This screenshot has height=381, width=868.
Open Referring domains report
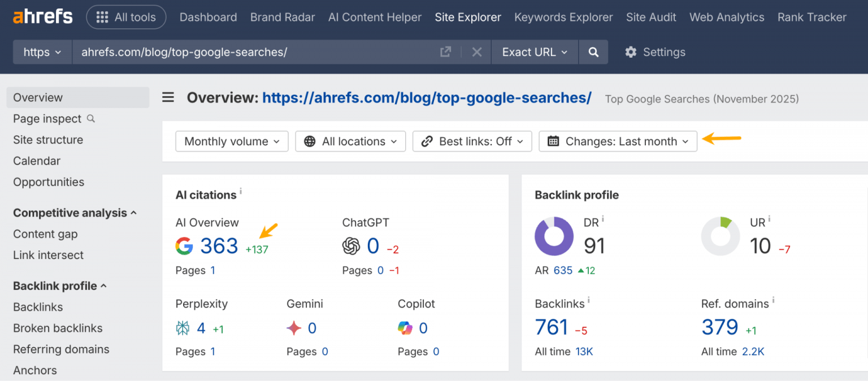click(61, 349)
